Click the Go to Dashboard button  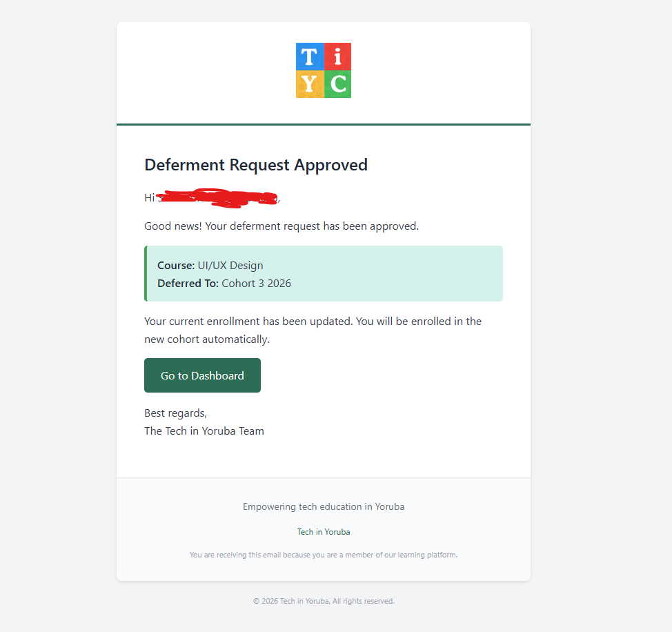202,375
